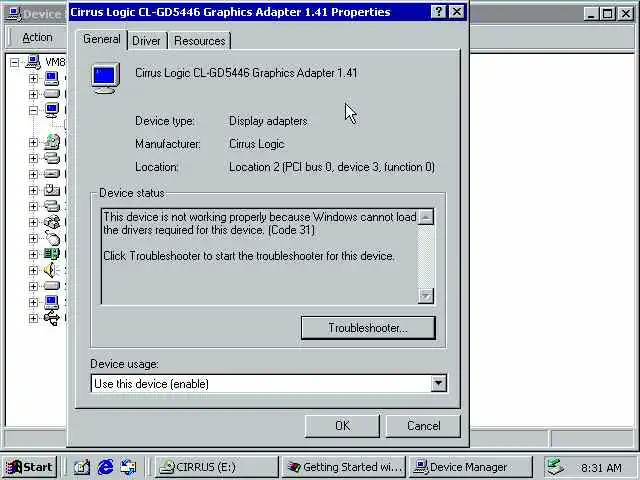The height and width of the screenshot is (480, 640).
Task: Select the mouse icon in the device tree
Action: pyautogui.click(x=52, y=238)
